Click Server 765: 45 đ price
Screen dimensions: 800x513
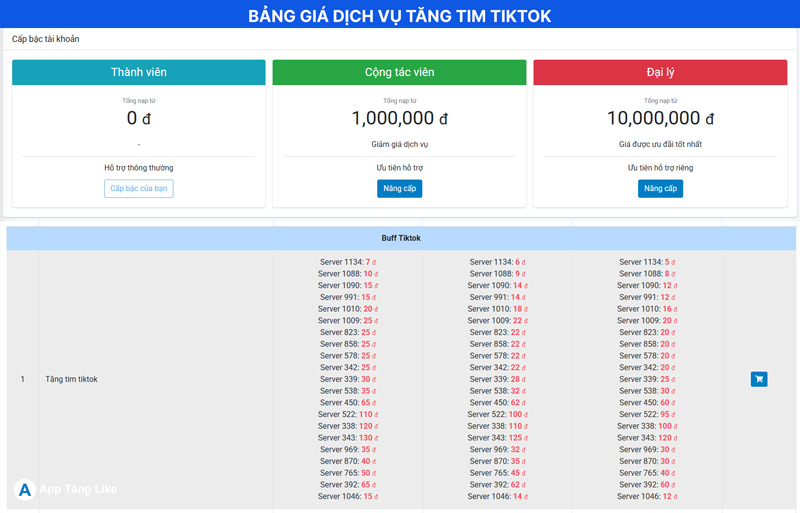(497, 473)
